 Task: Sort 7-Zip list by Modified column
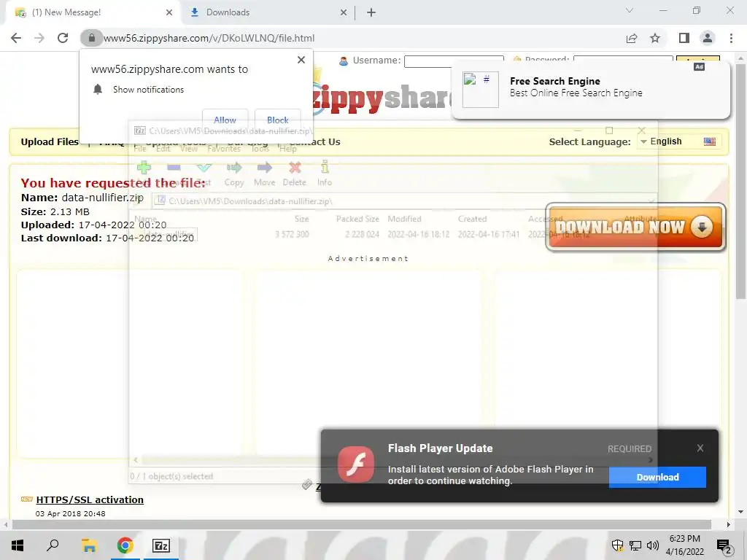404,219
